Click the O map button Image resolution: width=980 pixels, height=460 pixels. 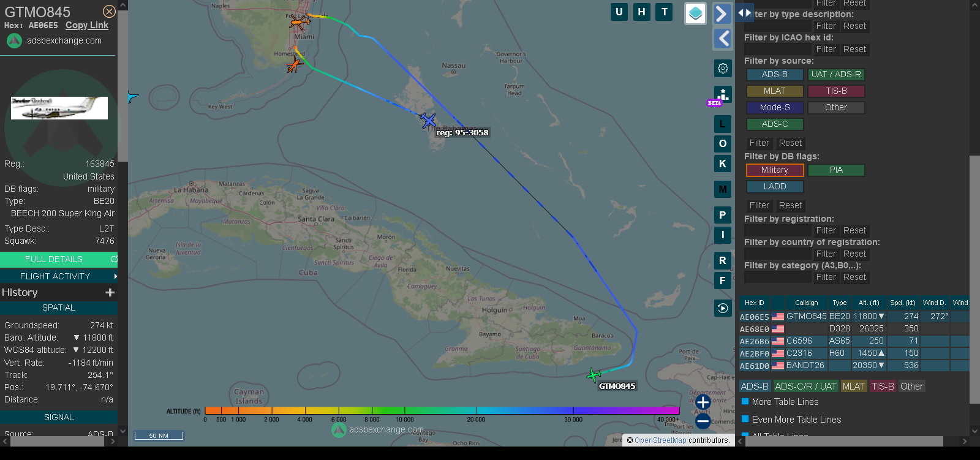(723, 143)
